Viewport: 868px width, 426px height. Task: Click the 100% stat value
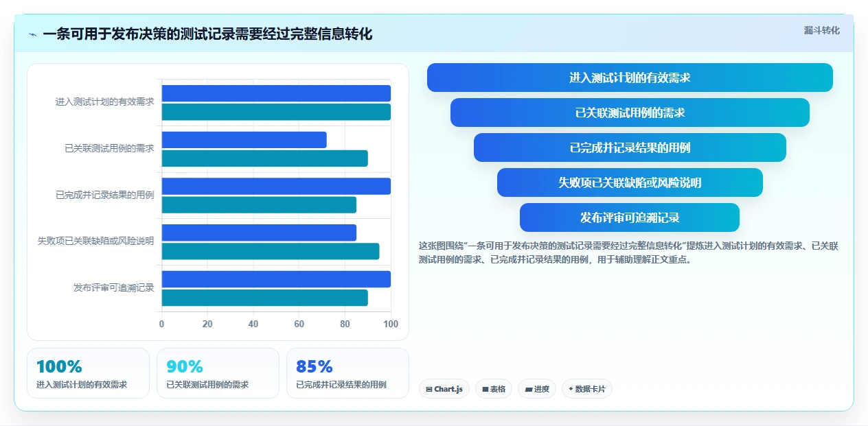pos(59,366)
